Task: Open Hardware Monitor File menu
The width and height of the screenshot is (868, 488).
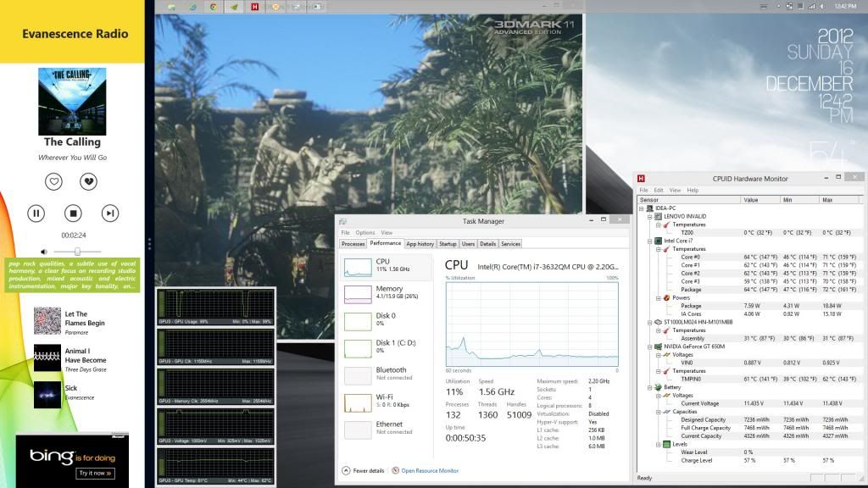Action: pos(644,190)
